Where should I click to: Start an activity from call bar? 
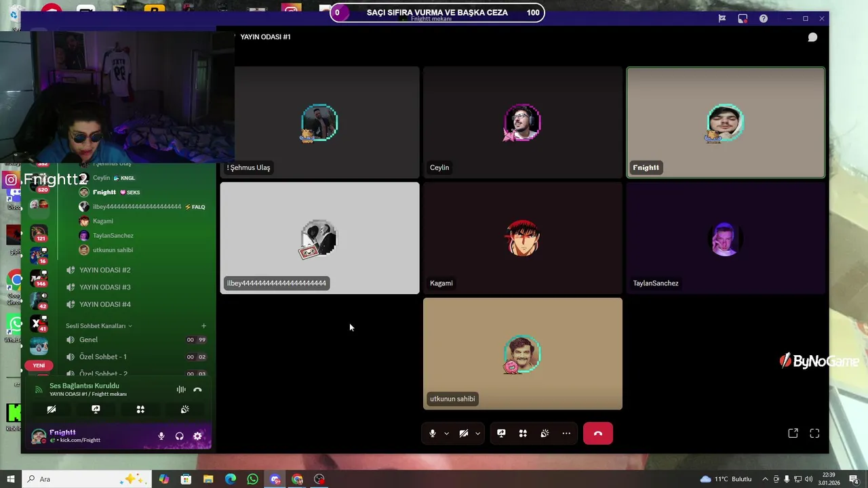tap(523, 434)
